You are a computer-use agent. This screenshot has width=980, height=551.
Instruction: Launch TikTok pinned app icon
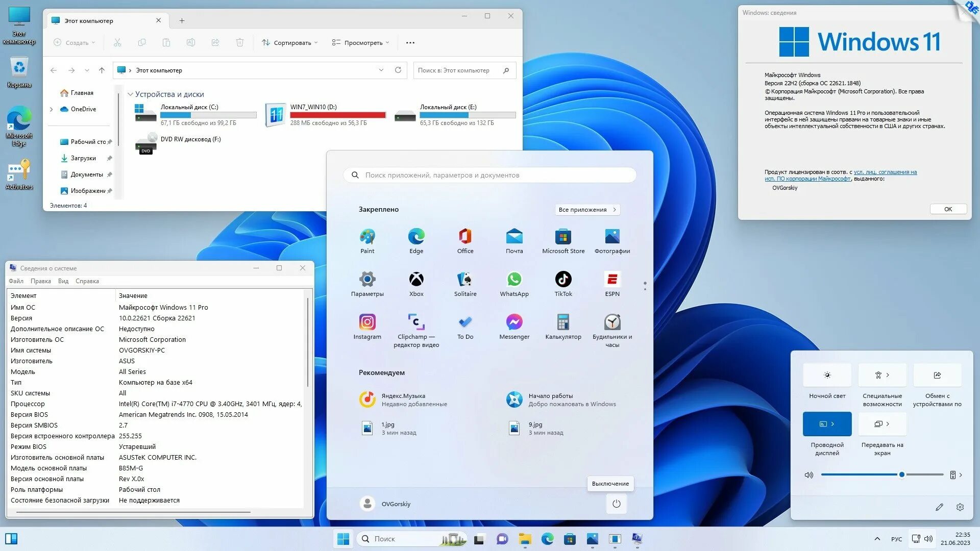click(563, 280)
